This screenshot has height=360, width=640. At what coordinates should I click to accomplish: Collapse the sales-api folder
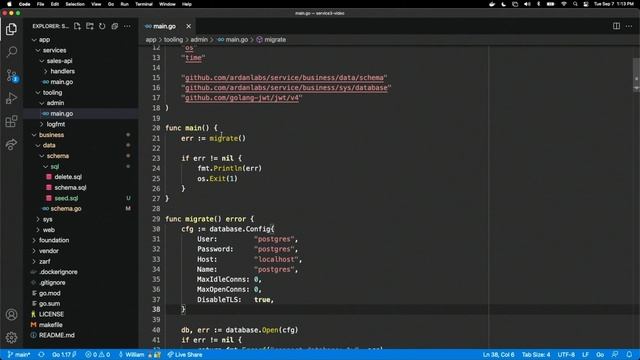[59, 61]
